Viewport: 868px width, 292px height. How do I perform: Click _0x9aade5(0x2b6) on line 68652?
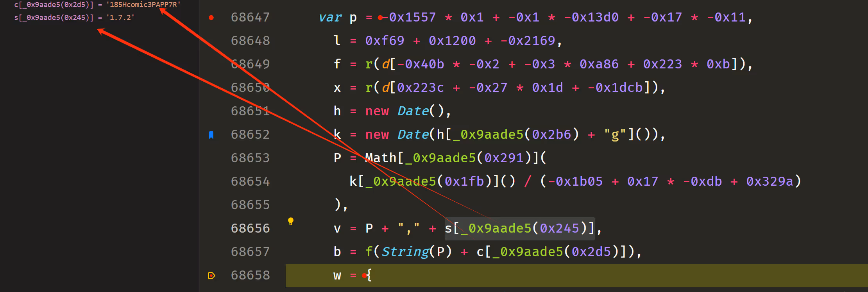515,134
